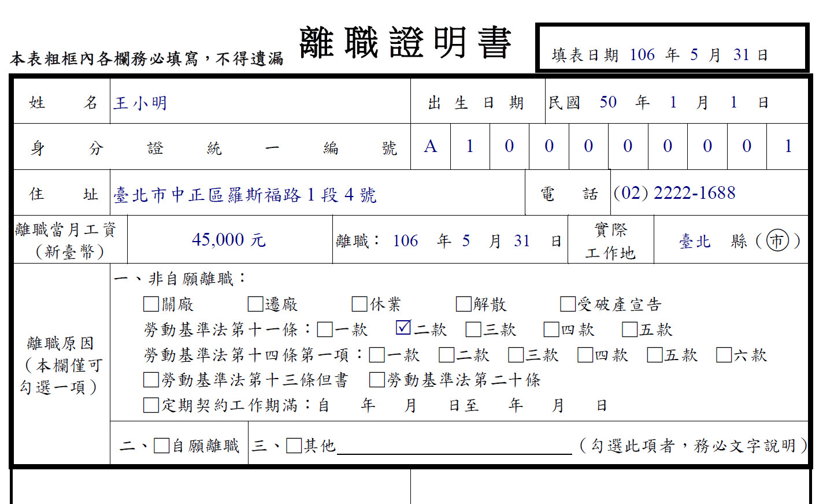The height and width of the screenshot is (504, 834).
Task: Click the note 勾選此項者，務必文字說明
Action: click(694, 446)
